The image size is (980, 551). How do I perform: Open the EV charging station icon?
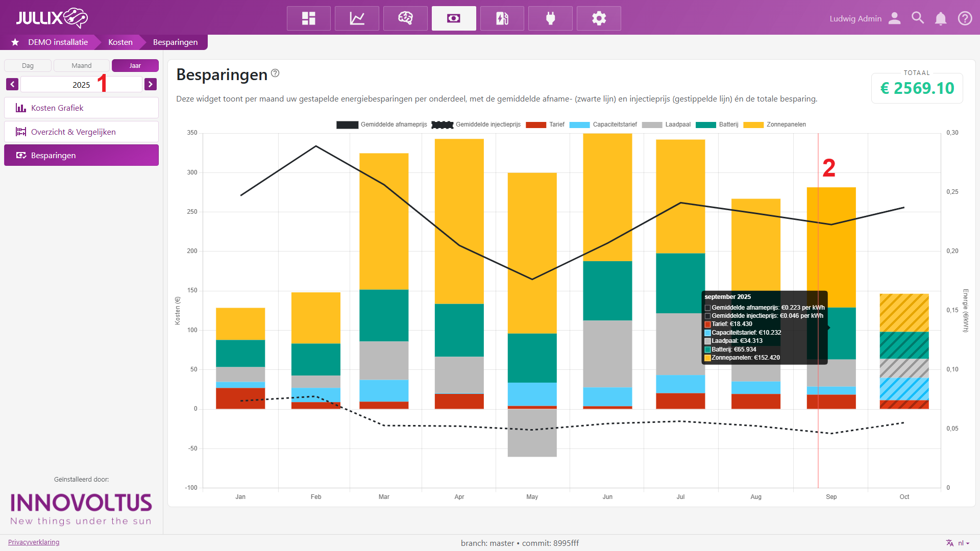(x=502, y=18)
